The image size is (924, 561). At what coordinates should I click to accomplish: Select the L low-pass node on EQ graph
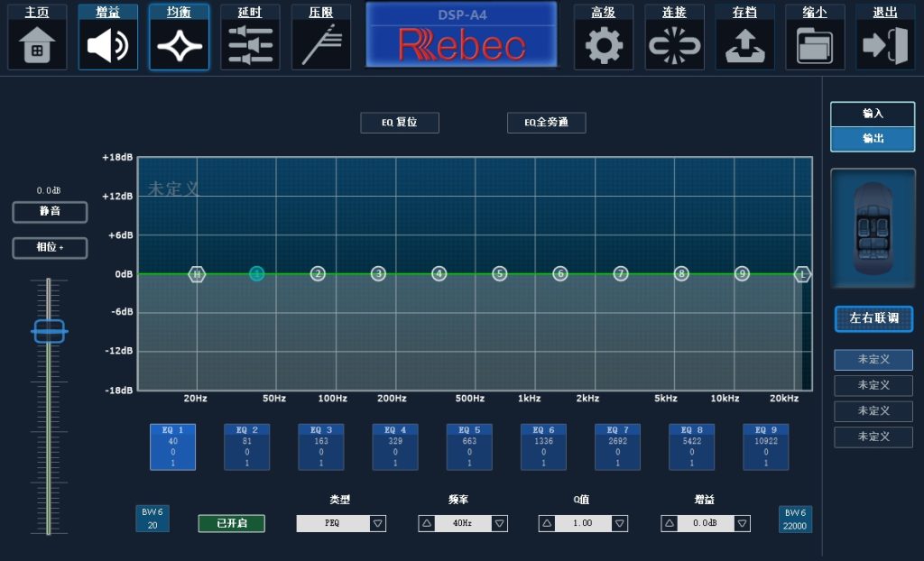(x=802, y=274)
